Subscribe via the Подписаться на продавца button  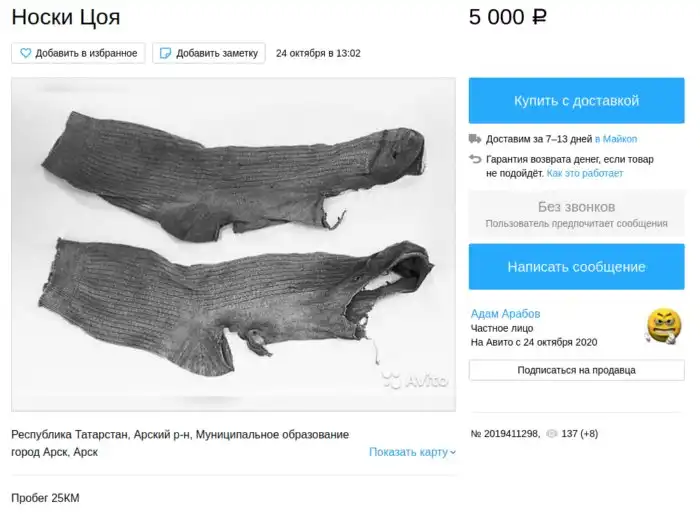(576, 370)
